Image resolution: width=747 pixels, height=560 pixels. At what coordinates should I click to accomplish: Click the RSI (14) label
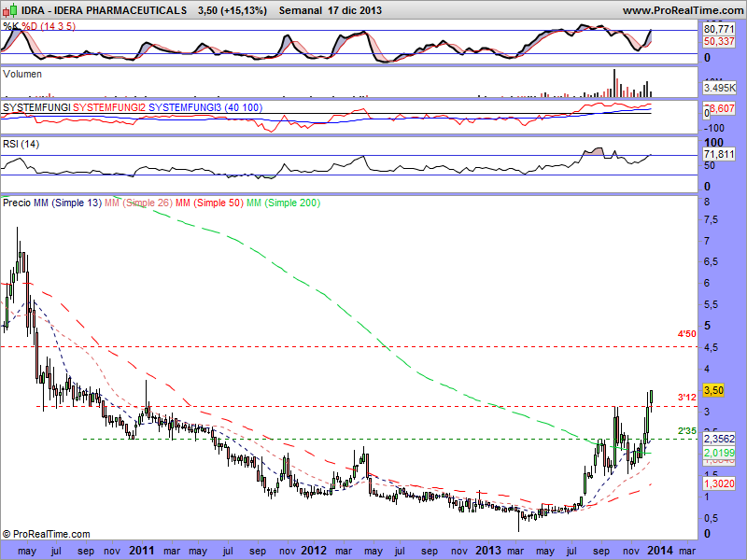pyautogui.click(x=21, y=144)
